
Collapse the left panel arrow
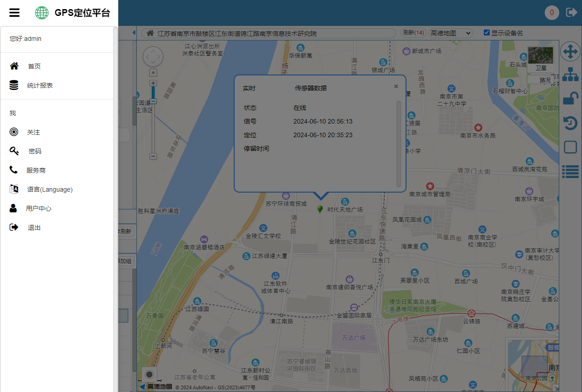tap(134, 33)
